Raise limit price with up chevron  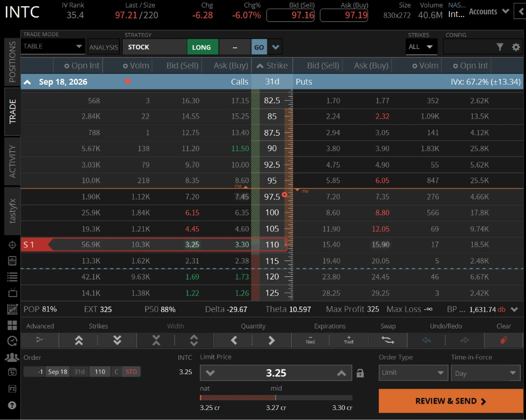pos(342,373)
